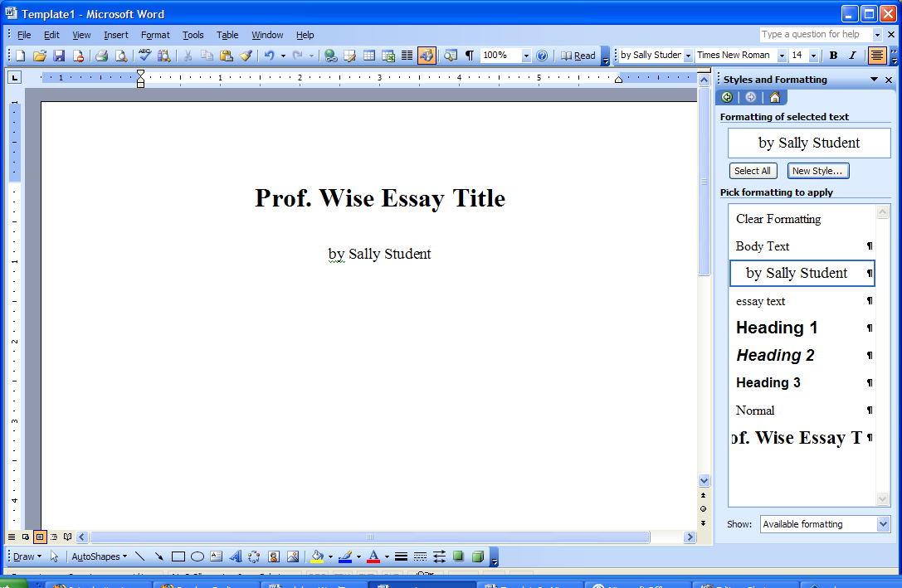Toggle Bold formatting
The image size is (902, 588).
pos(834,56)
